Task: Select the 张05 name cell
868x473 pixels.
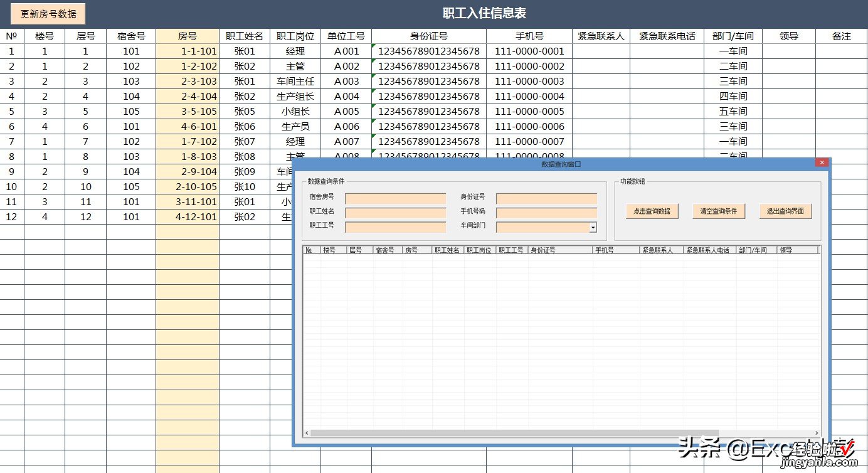Action: (245, 112)
